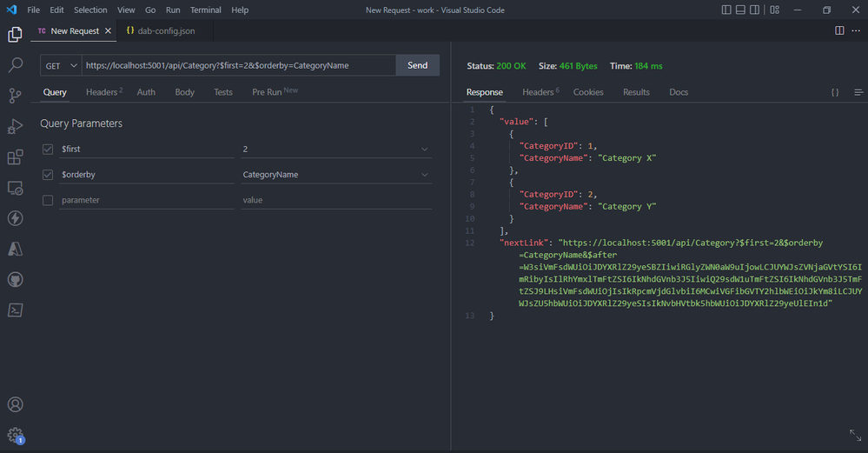Click "Category Y" value in response
The image size is (868, 453).
pos(626,207)
